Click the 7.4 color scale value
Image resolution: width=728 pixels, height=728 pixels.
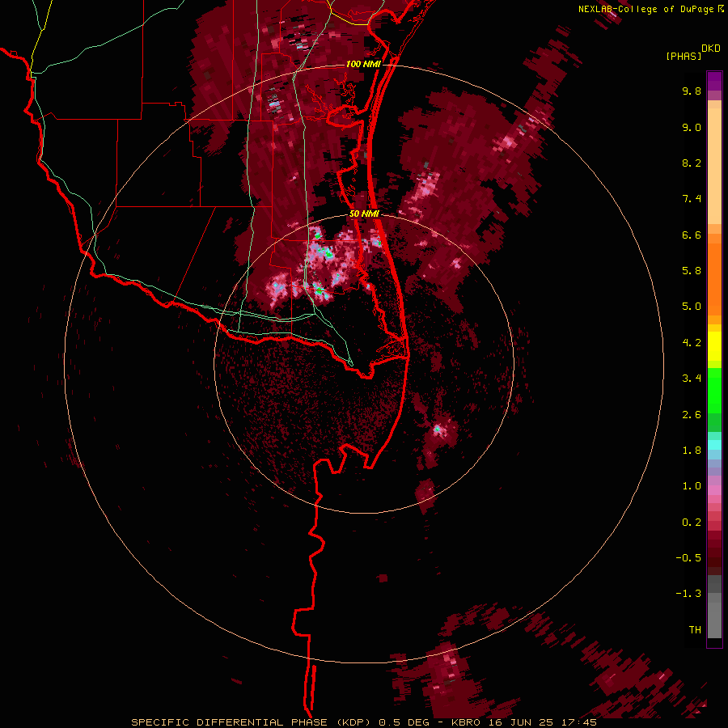[x=692, y=199]
